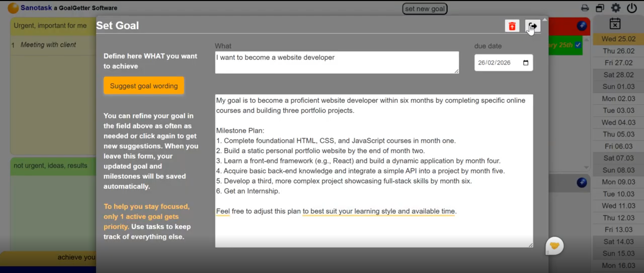Select Wed 25.02 in date list
Image resolution: width=644 pixels, height=273 pixels.
(618, 39)
